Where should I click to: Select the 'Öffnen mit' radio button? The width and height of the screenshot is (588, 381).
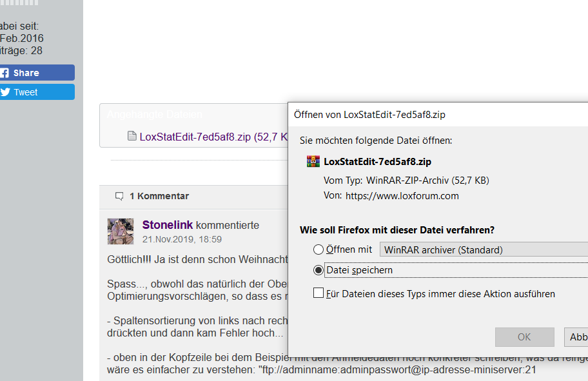coord(318,249)
